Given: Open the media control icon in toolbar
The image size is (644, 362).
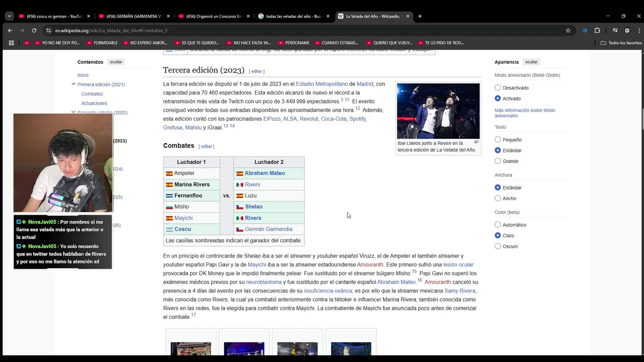Looking at the screenshot, I should [615, 30].
